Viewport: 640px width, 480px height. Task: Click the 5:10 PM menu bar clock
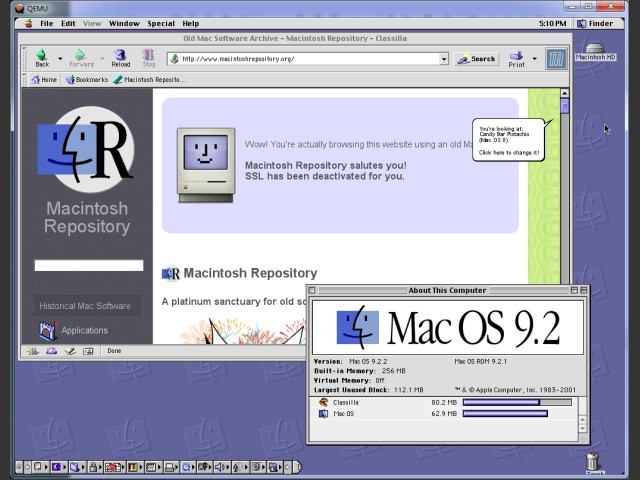552,24
